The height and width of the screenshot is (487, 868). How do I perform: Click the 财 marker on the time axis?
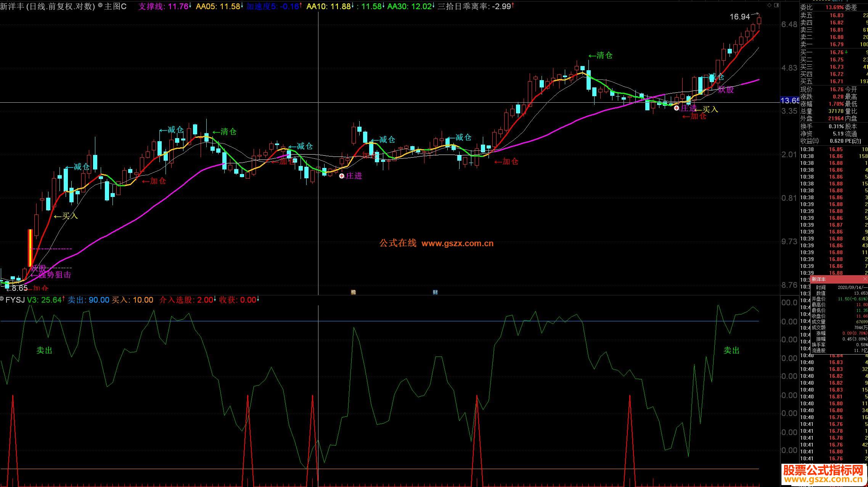[435, 292]
